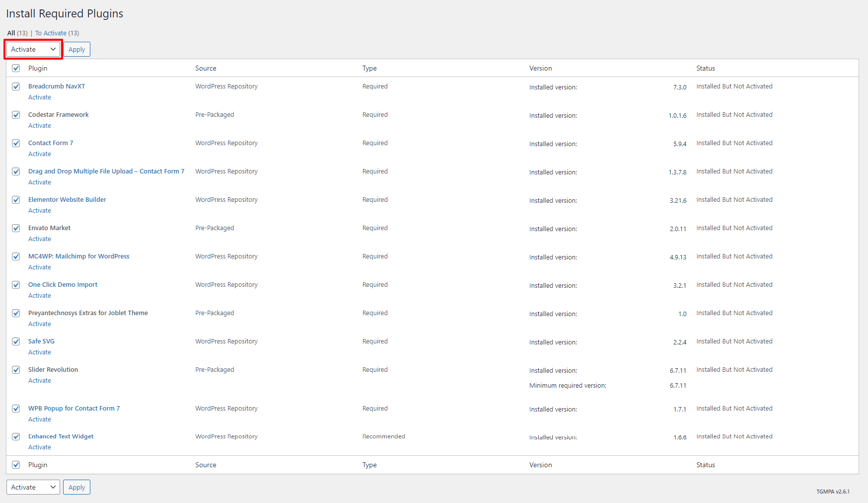Viewport: 868px width, 503px height.
Task: Open the WPB Popup for Contact Form 7 link
Action: coord(74,409)
